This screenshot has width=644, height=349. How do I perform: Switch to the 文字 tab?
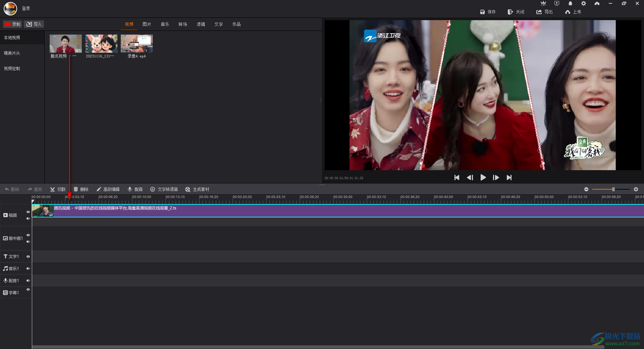[x=219, y=24]
